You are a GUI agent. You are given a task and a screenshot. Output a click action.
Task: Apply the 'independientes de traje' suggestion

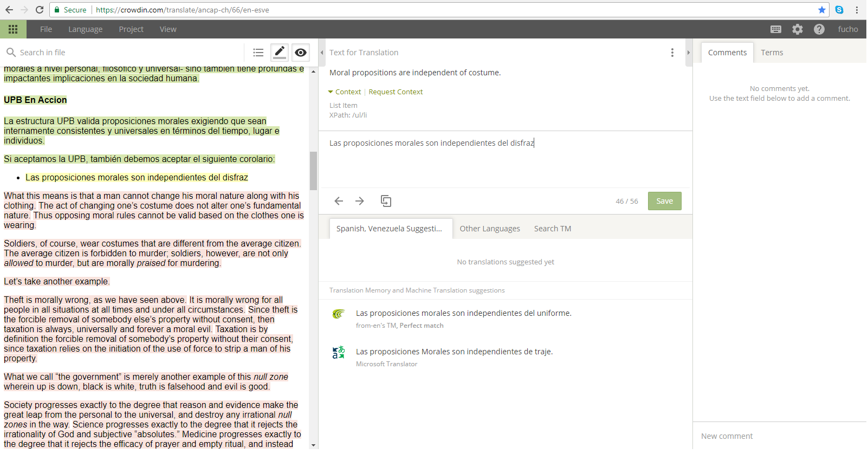454,352
